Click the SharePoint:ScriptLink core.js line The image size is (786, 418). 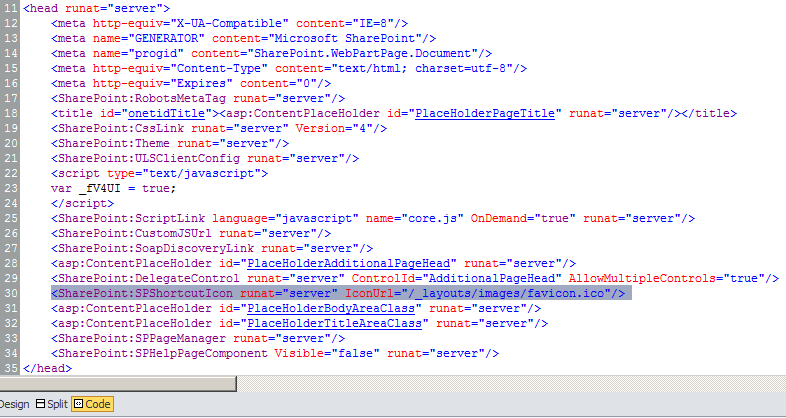coord(372,219)
